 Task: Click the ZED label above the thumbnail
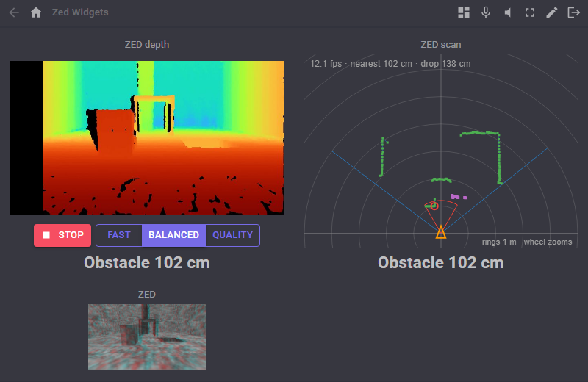pos(147,295)
